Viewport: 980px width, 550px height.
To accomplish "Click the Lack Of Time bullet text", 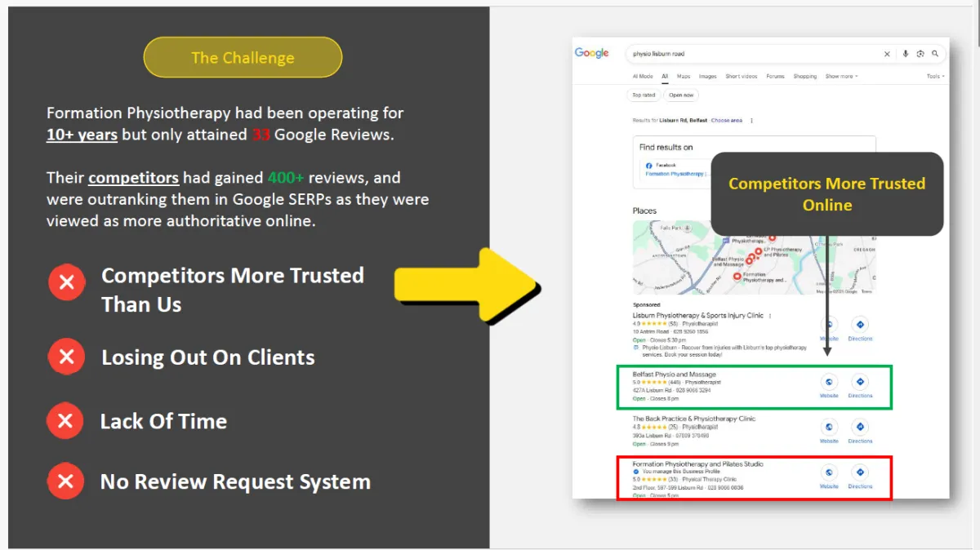I will tap(163, 421).
